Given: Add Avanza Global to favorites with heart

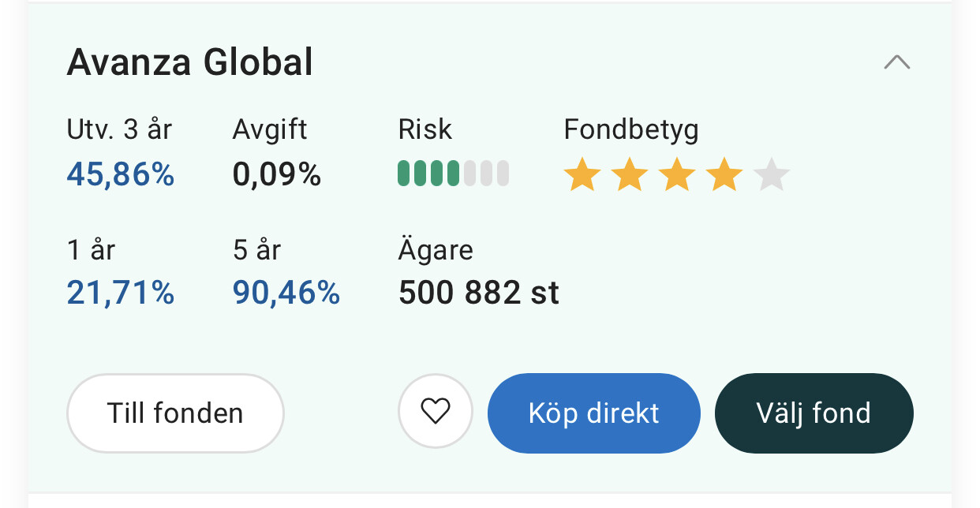Looking at the screenshot, I should 435,412.
